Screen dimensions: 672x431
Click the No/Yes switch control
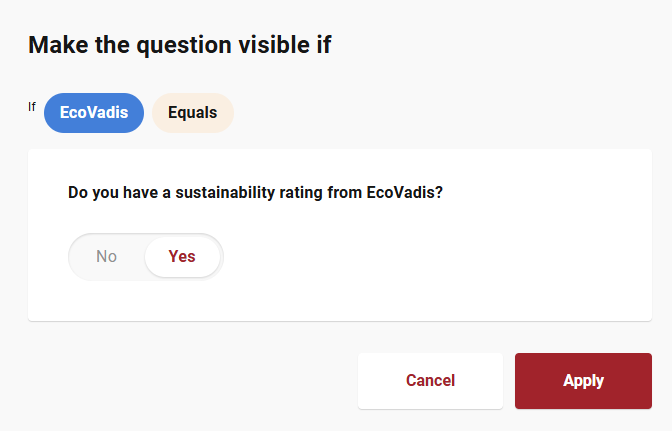(x=146, y=256)
